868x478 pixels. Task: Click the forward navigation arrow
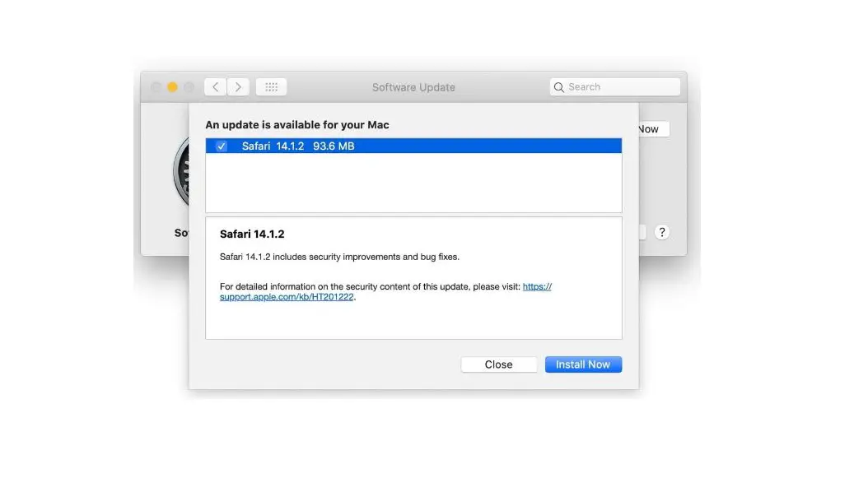(x=238, y=86)
